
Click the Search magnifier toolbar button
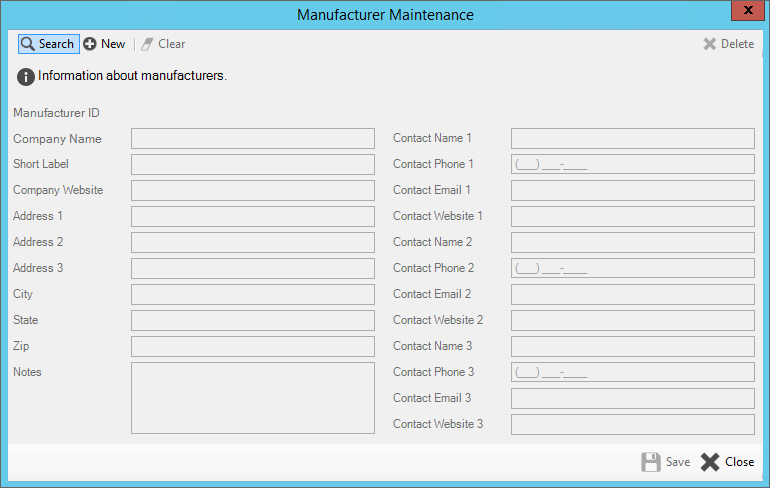point(49,44)
